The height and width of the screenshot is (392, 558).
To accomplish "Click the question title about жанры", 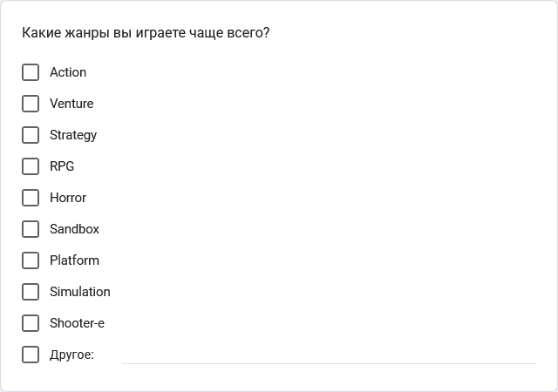I will click(x=146, y=33).
